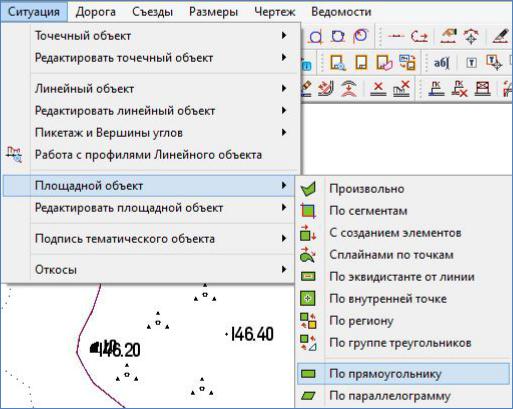This screenshot has height=409, width=513.
Task: Choose По региону option
Action: coord(404,321)
